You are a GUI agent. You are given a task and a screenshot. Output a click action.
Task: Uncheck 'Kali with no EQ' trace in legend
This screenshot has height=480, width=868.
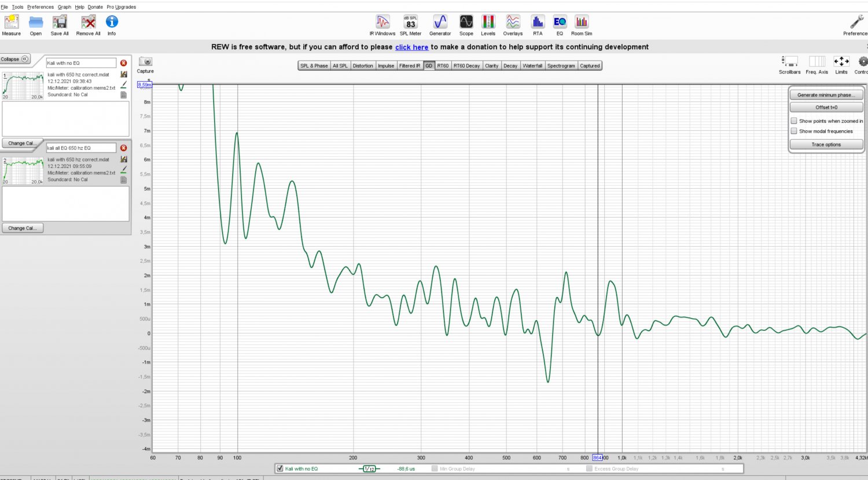[280, 468]
